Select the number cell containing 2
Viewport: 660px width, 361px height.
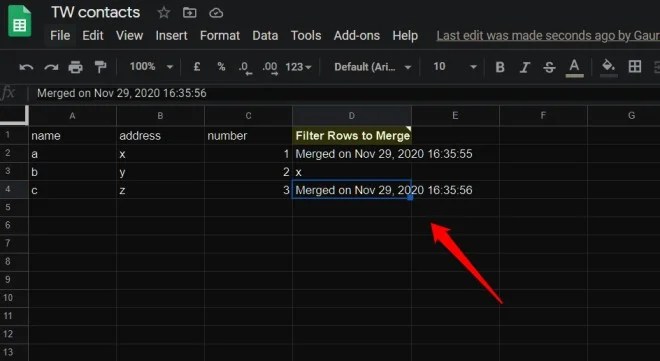pyautogui.click(x=248, y=172)
